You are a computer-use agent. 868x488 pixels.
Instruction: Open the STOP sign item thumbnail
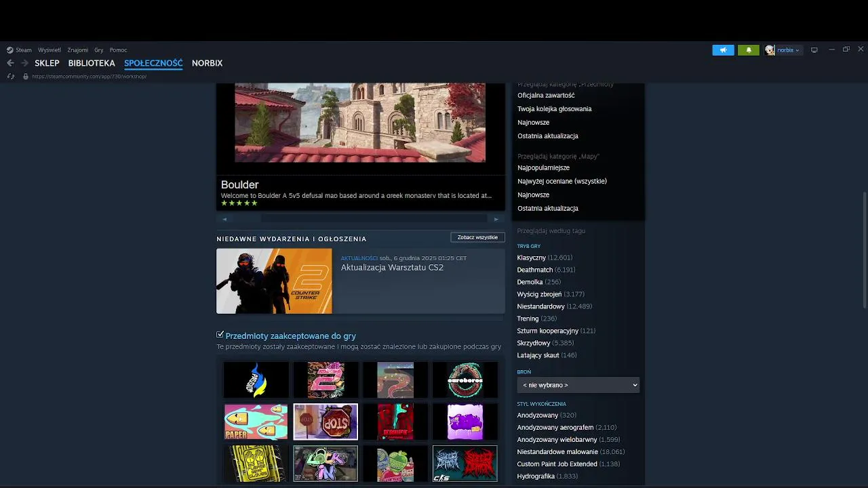325,422
